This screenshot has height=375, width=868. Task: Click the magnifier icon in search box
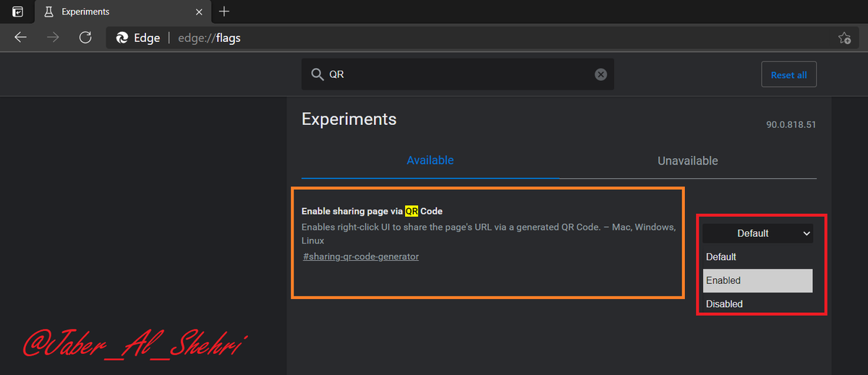(317, 74)
